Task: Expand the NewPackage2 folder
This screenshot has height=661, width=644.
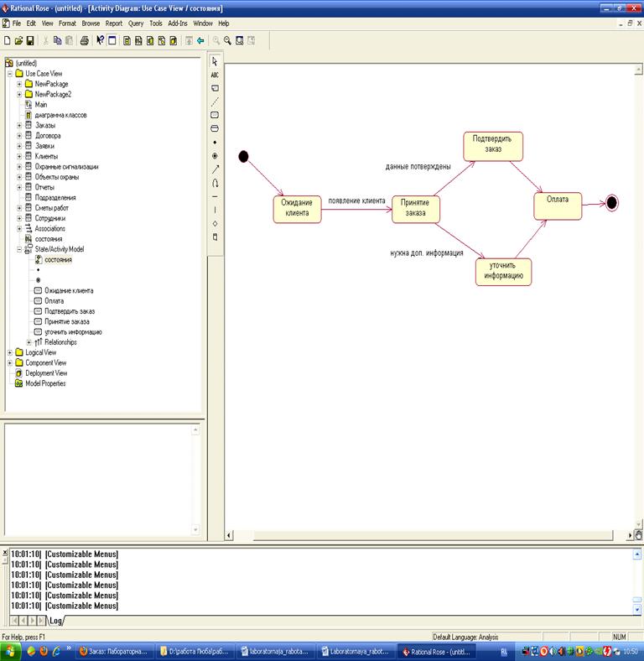Action: pyautogui.click(x=19, y=95)
